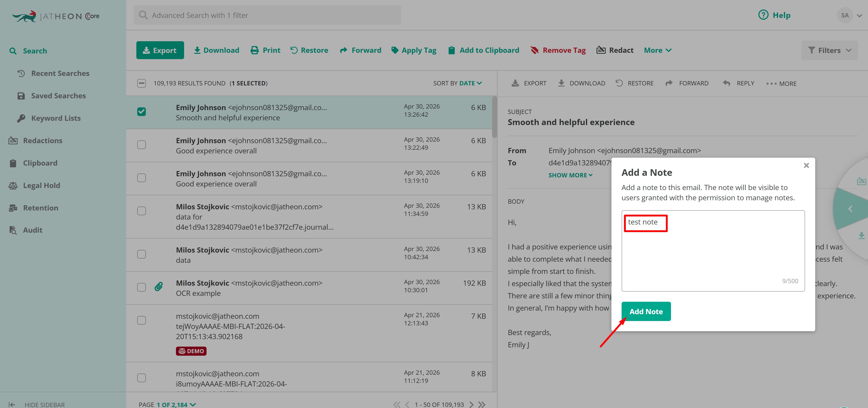Click REPLY in the email preview pane
Image resolution: width=868 pixels, height=408 pixels.
(739, 83)
